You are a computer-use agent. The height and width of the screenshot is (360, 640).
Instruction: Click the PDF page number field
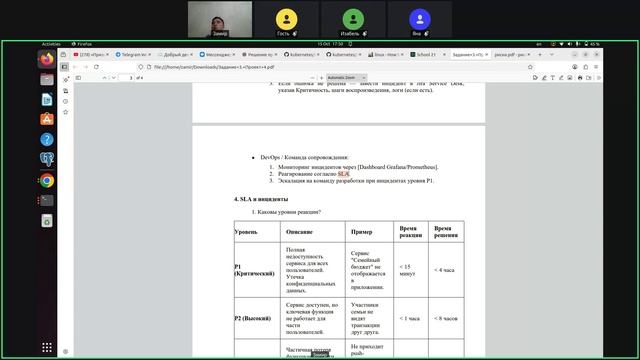[x=126, y=78]
